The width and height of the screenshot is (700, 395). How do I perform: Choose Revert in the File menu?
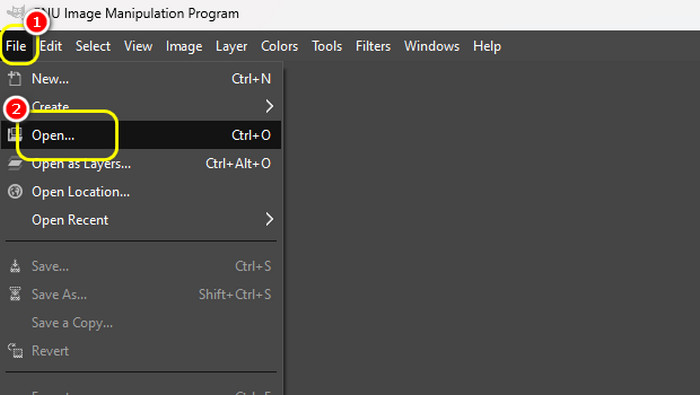141,351
